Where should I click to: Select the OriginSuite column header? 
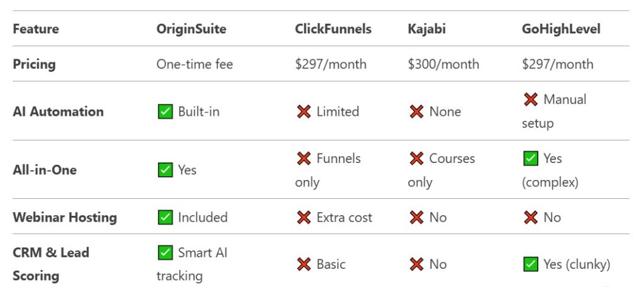tap(191, 29)
